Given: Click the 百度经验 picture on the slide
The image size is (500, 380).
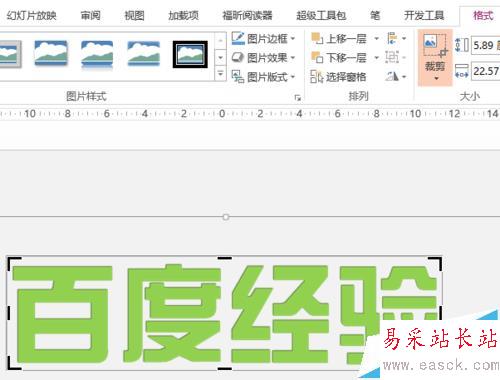Looking at the screenshot, I should pos(224,313).
